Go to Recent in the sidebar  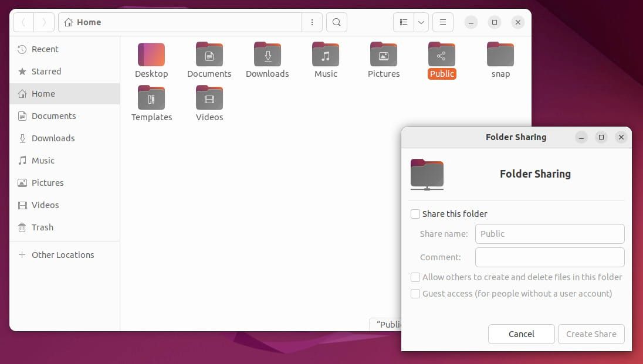[45, 49]
